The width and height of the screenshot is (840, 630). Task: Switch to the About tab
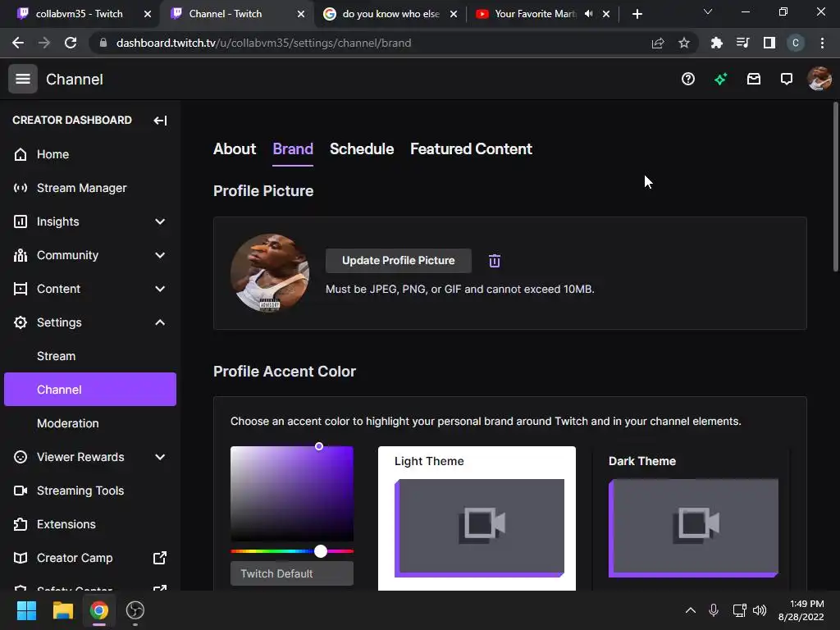tap(235, 149)
